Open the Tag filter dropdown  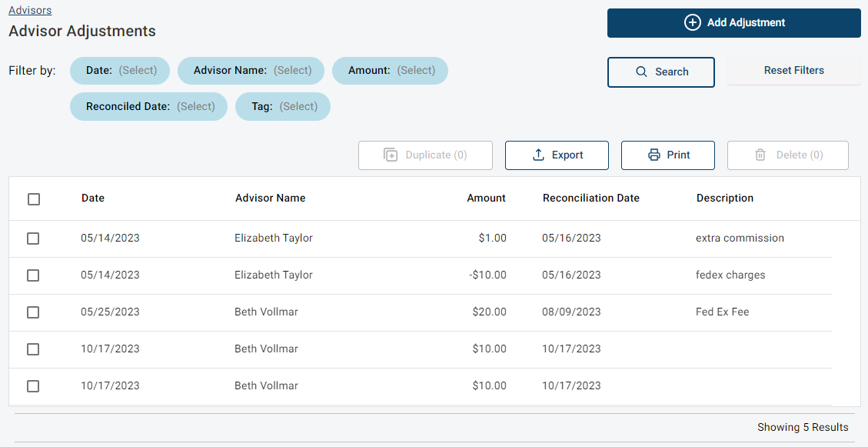click(283, 107)
